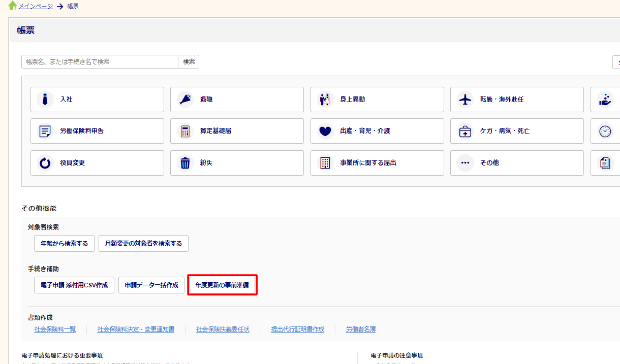Select the couple icon for 身上異動
Screen dimensions: 620x364
[x=325, y=100]
